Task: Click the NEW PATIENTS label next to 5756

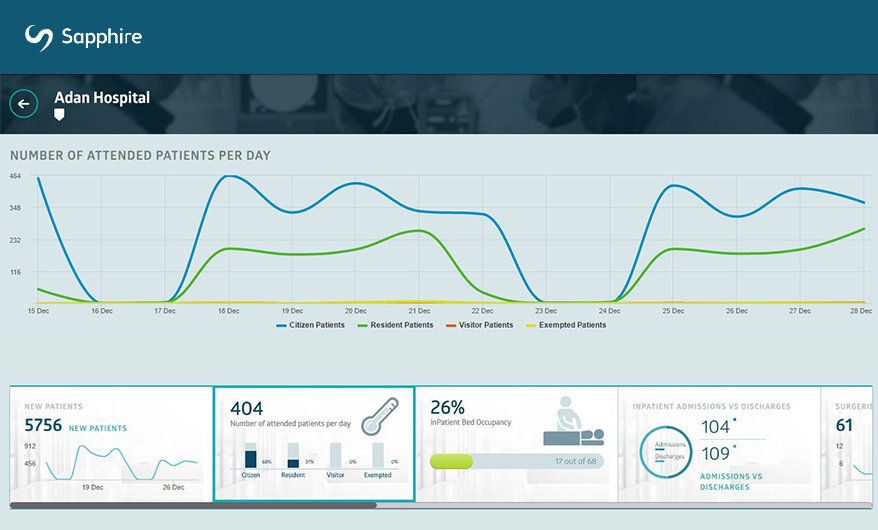Action: 97,428
